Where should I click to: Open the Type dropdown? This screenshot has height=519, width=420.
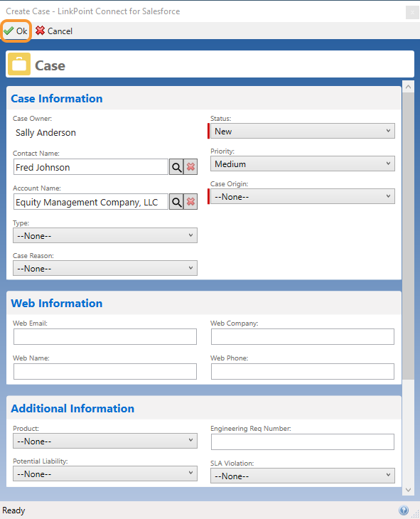105,235
